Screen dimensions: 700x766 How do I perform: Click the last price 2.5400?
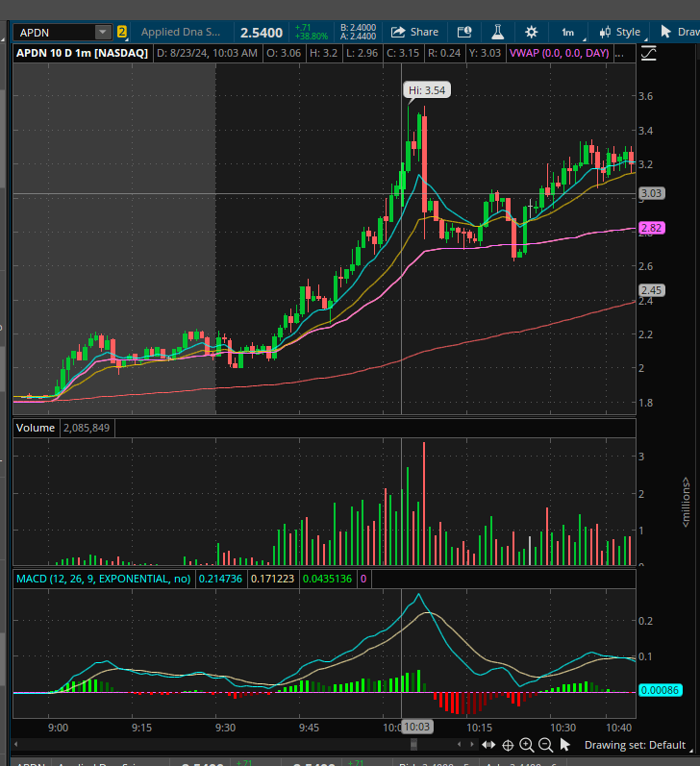point(262,33)
